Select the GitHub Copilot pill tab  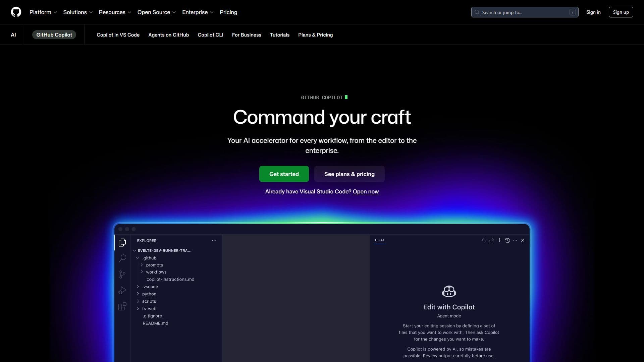click(x=54, y=35)
